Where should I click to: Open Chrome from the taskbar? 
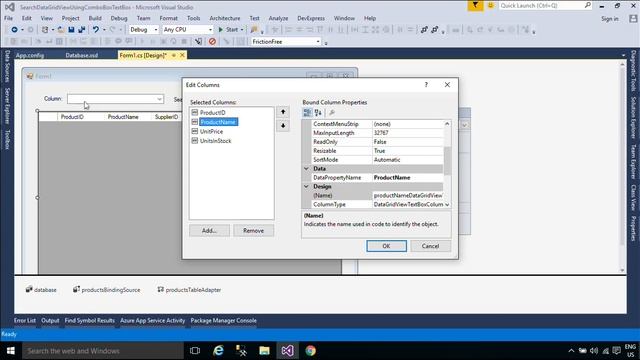311,351
